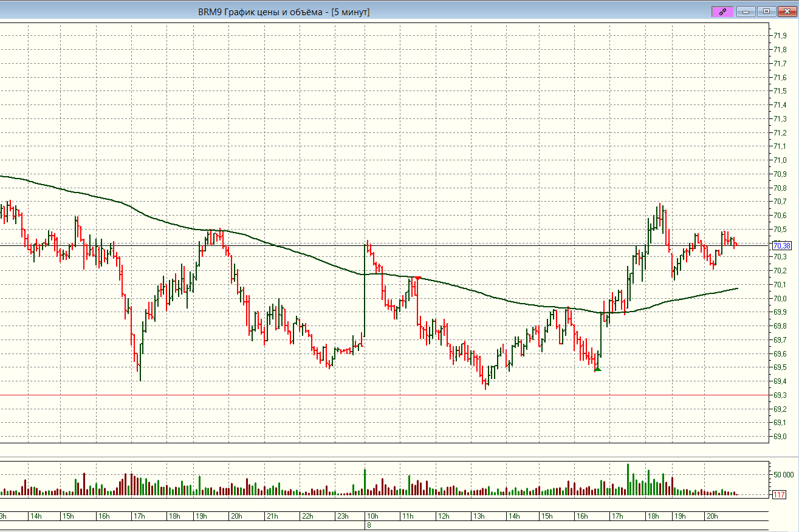The height and width of the screenshot is (532, 799).
Task: Click the green up-triangle buy marker
Action: click(x=597, y=368)
